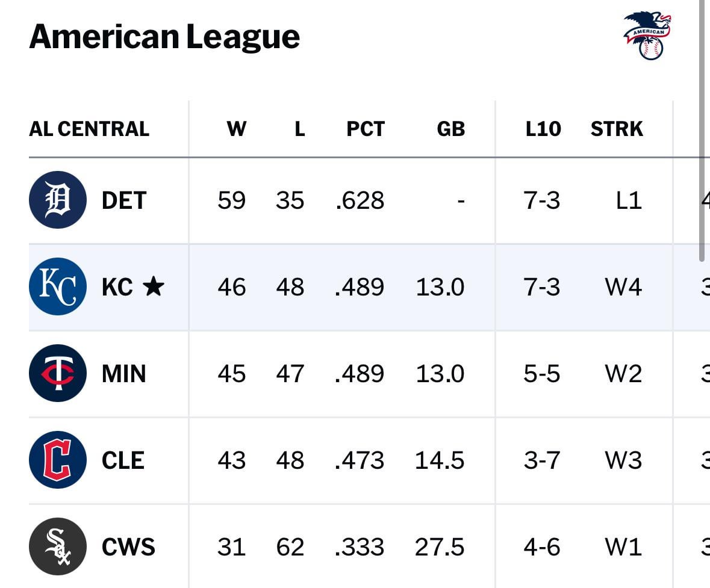Select the Minnesota Twins logo
Image resolution: width=710 pixels, height=588 pixels.
coord(57,373)
